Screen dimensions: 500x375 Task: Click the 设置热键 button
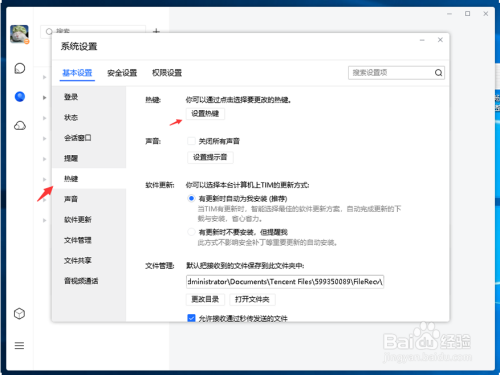click(x=205, y=114)
